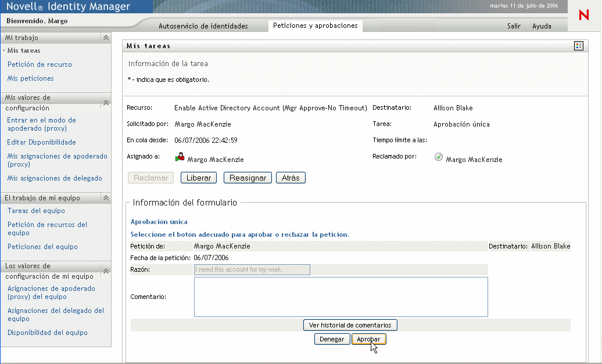The width and height of the screenshot is (602, 364).
Task: Open Peticiones del equipo link
Action: tap(42, 247)
